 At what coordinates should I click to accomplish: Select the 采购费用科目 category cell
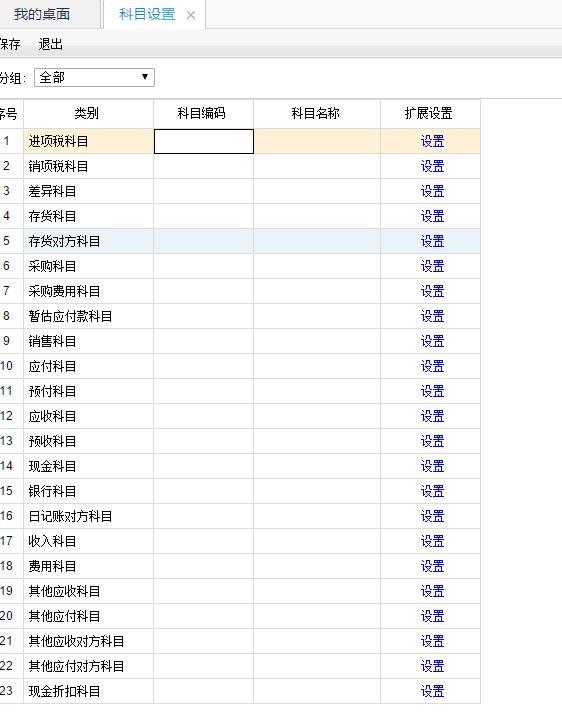[88, 291]
